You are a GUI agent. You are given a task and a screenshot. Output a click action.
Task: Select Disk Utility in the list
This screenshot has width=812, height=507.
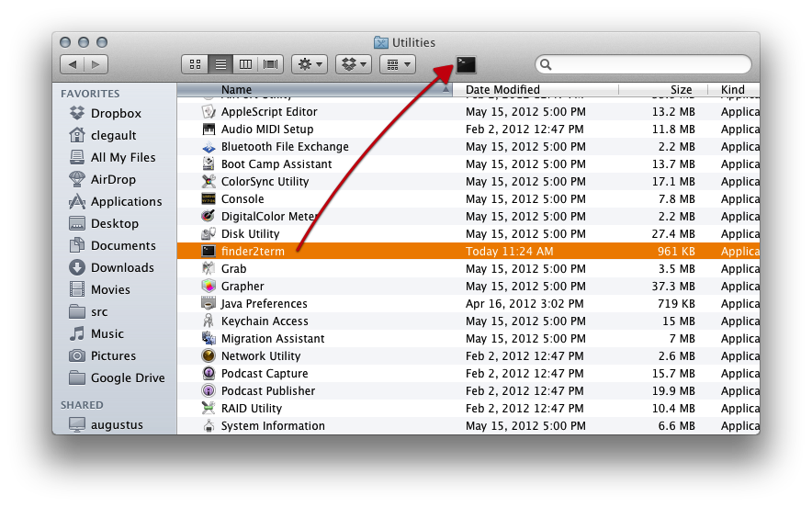tap(468, 233)
